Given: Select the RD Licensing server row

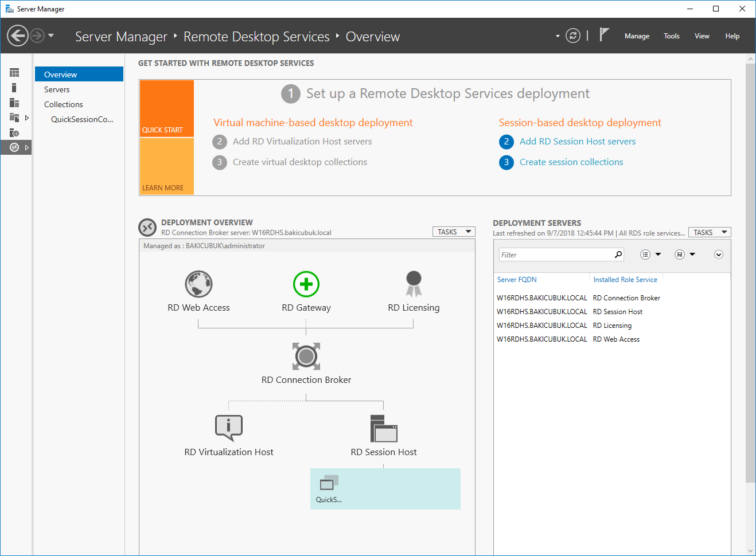Looking at the screenshot, I should [611, 326].
